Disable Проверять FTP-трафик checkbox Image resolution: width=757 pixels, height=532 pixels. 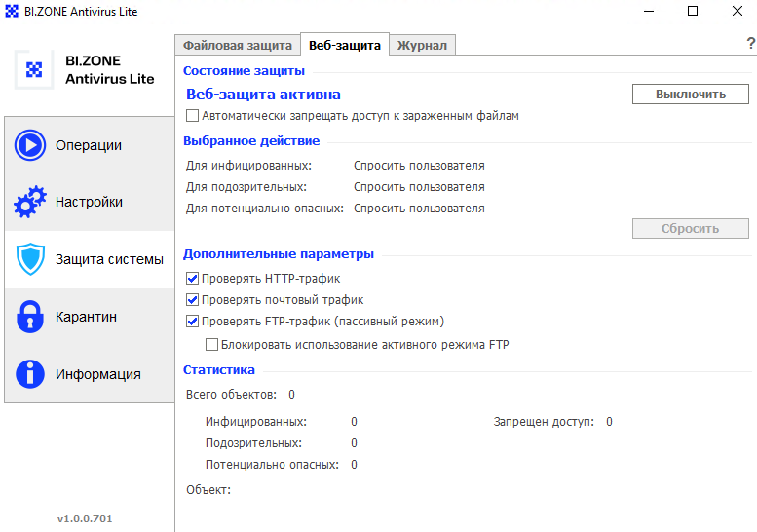tap(192, 321)
